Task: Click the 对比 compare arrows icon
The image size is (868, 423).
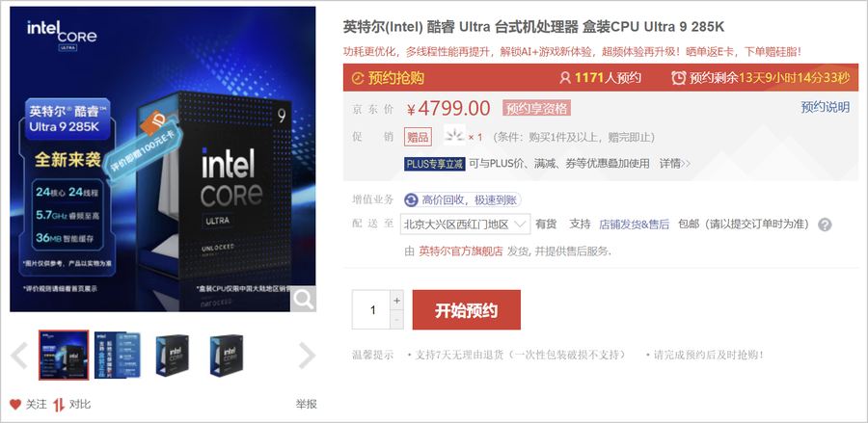Action: click(59, 404)
